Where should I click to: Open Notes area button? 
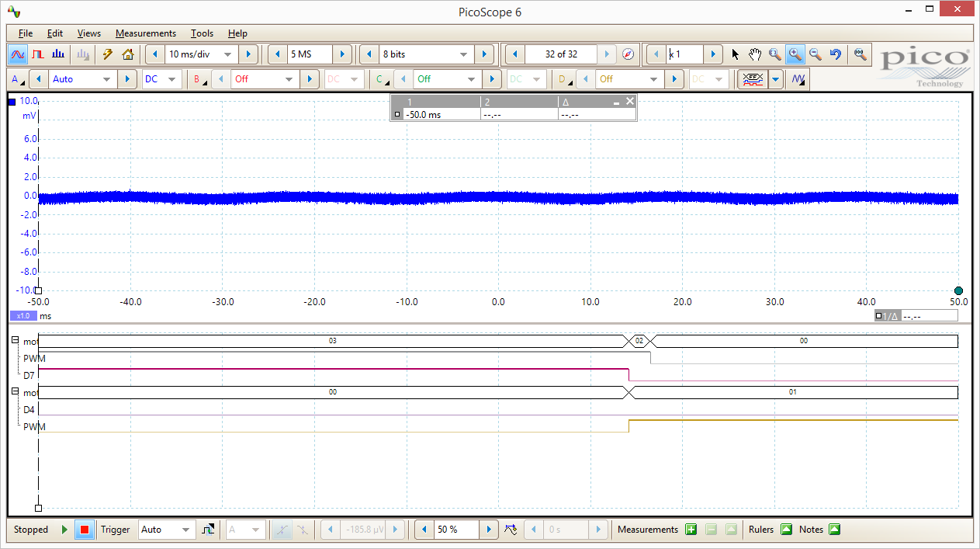[x=834, y=530]
